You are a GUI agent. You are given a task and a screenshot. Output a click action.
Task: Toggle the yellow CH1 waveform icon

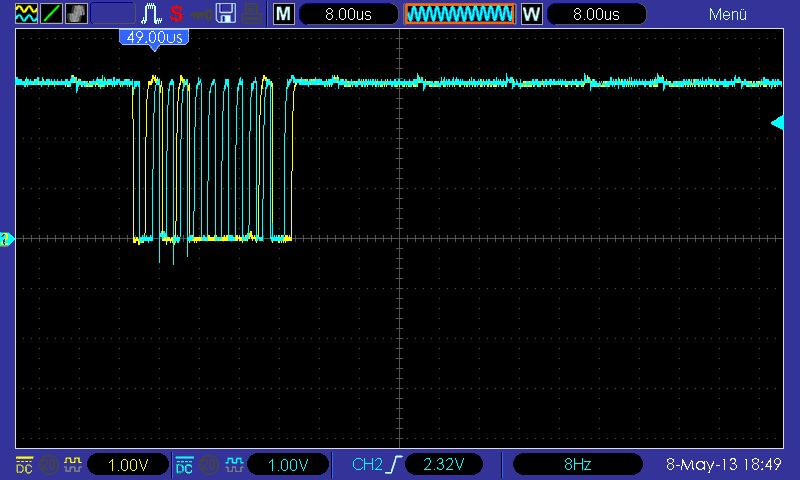click(72, 464)
